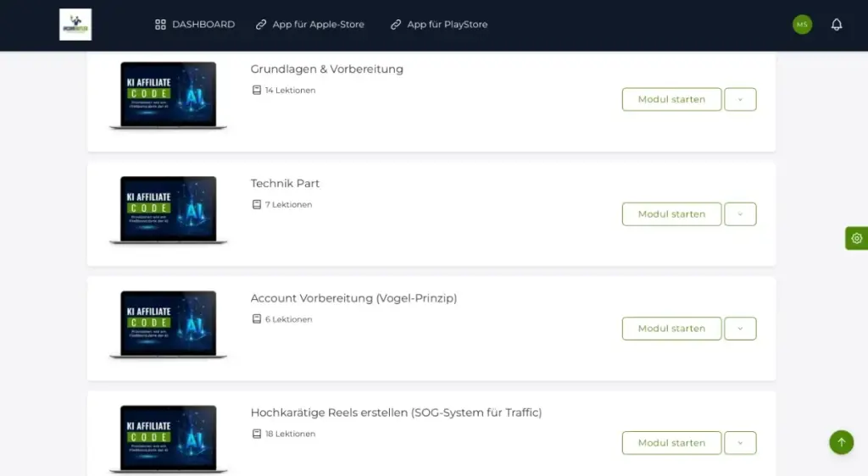The height and width of the screenshot is (476, 868).
Task: Click the green settings gear side tab
Action: click(856, 238)
